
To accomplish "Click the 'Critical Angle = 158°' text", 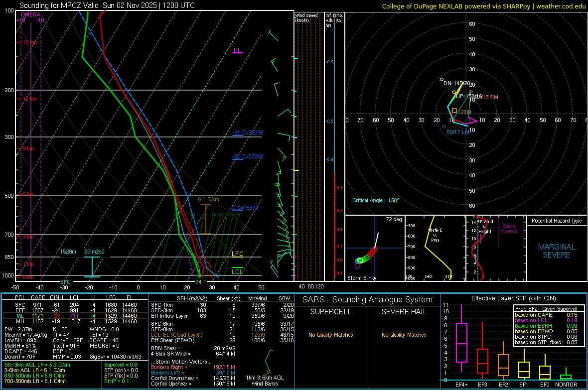I will (376, 200).
